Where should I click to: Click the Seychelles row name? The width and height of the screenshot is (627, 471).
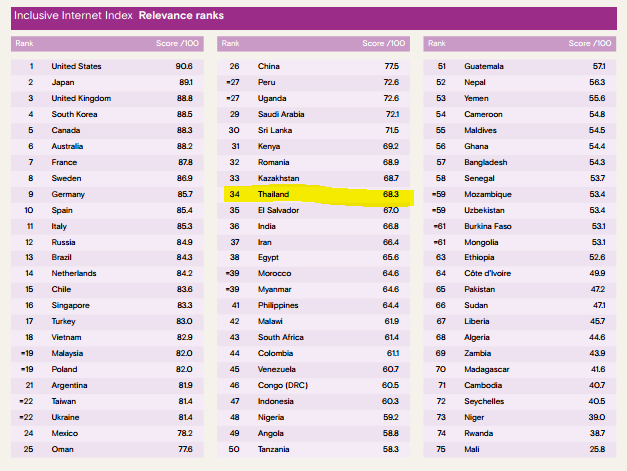tap(484, 401)
